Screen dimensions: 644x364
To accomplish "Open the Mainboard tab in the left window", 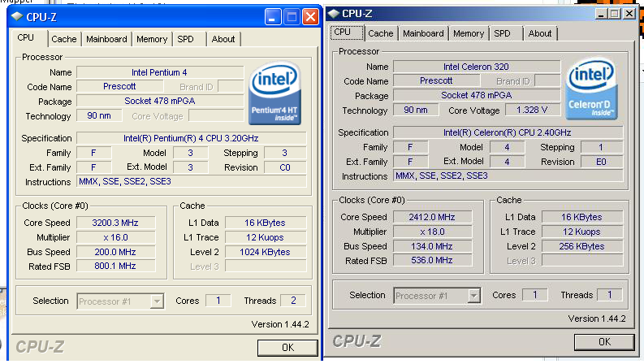I will pos(106,39).
